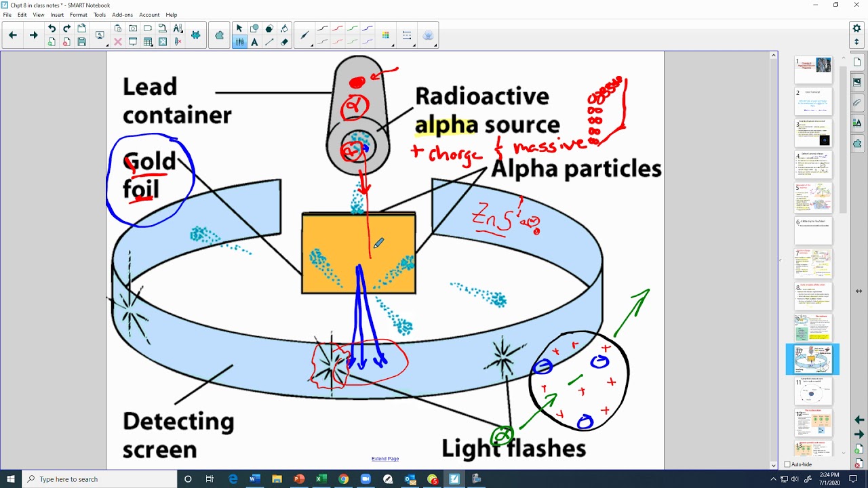
Task: Open page 6 thumbnail in Page Sorter
Action: point(813,232)
